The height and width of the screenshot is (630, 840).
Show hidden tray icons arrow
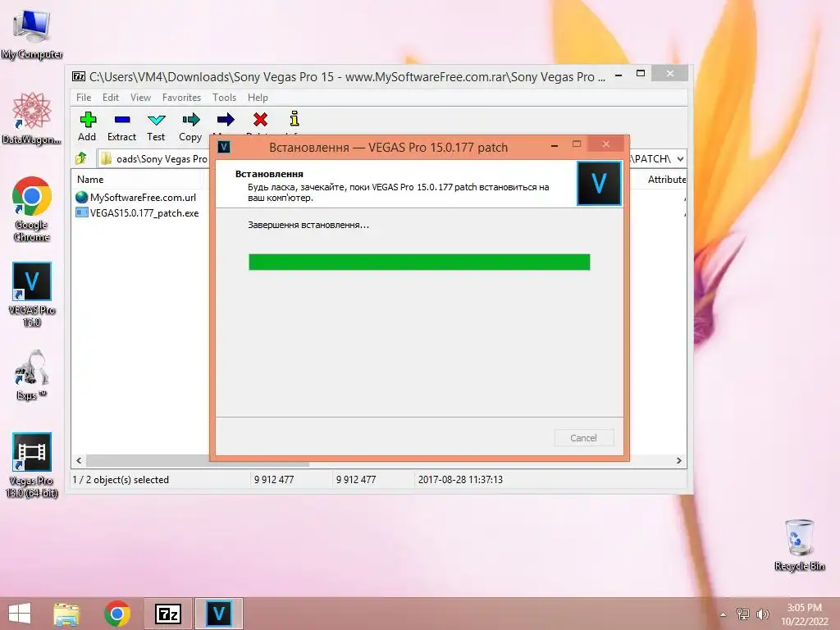(724, 614)
